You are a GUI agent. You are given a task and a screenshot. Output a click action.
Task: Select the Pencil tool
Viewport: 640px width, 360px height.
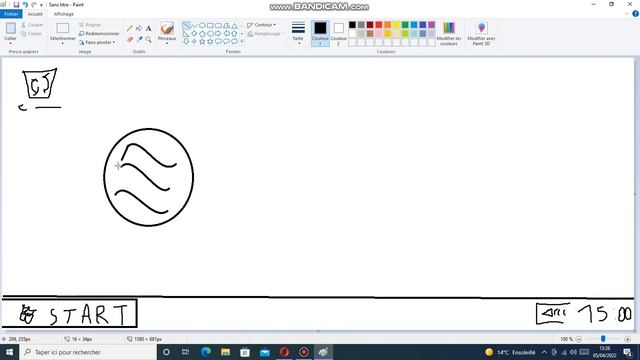pyautogui.click(x=130, y=28)
